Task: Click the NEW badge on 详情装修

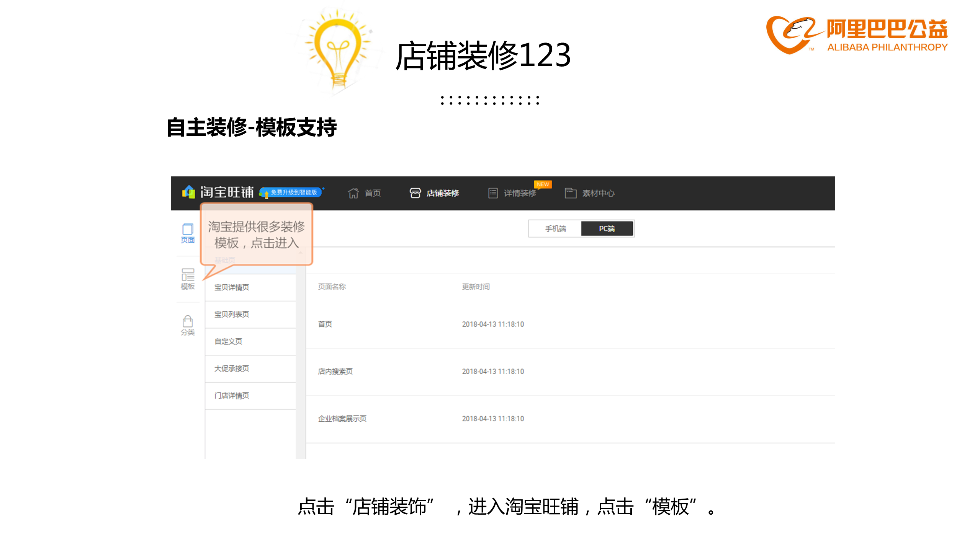Action: click(x=543, y=184)
